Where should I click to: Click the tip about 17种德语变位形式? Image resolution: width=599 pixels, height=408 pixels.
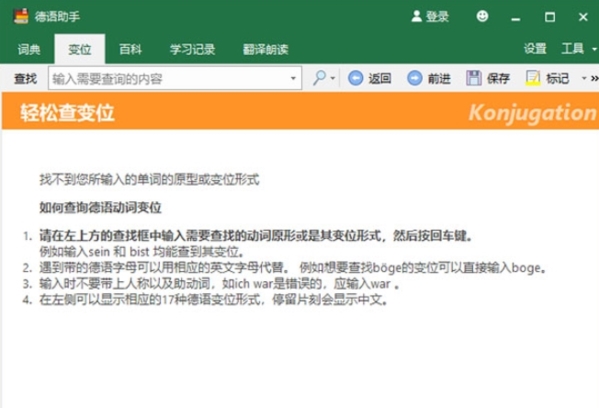pyautogui.click(x=214, y=300)
